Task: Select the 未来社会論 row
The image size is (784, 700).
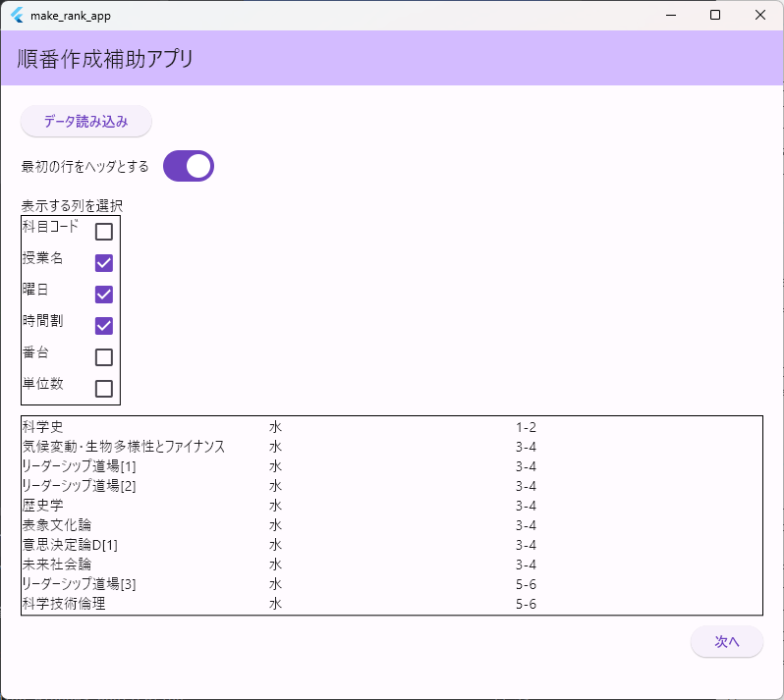Action: [x=56, y=565]
